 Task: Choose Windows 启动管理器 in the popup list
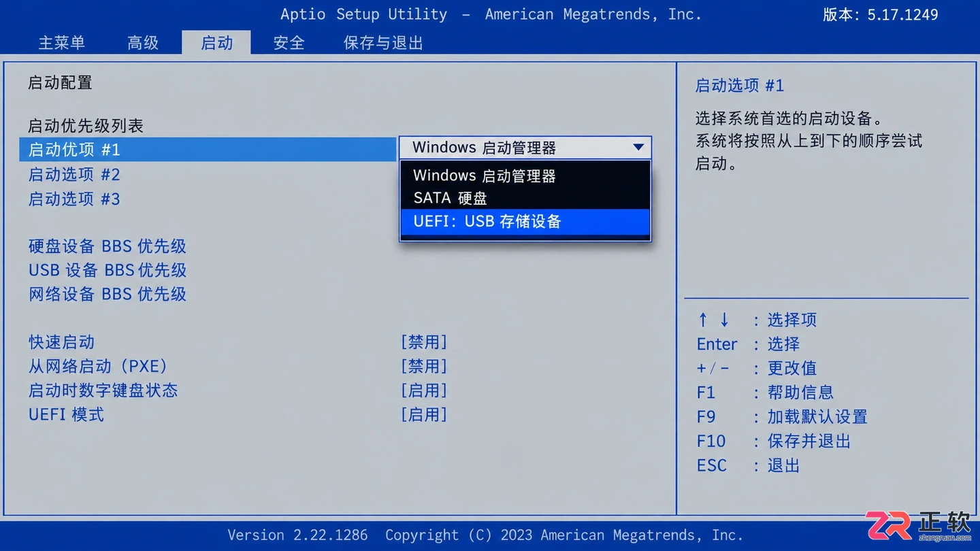[525, 176]
